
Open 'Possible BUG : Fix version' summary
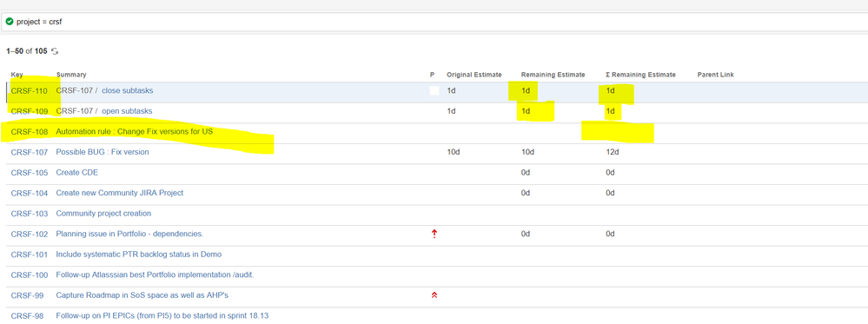pyautogui.click(x=103, y=152)
